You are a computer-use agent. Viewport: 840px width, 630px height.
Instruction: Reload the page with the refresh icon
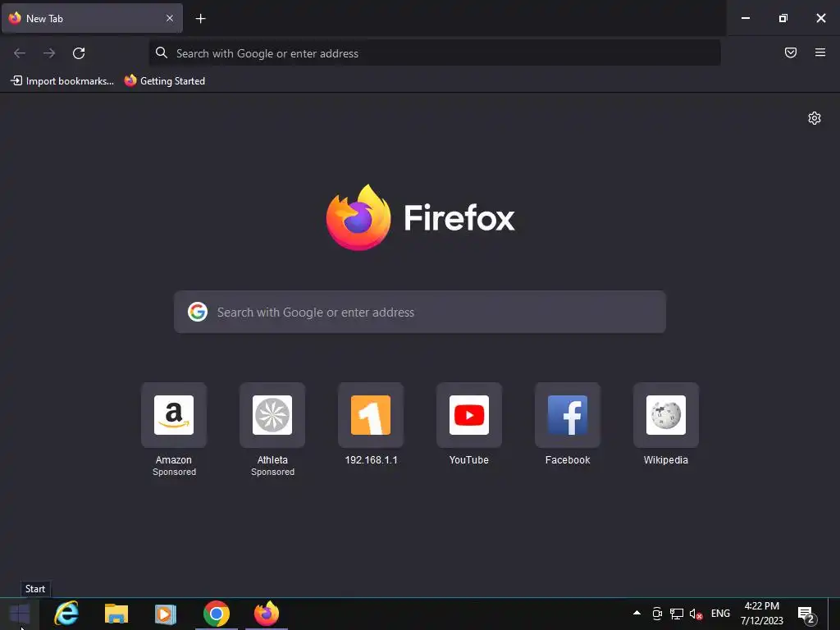[x=79, y=53]
